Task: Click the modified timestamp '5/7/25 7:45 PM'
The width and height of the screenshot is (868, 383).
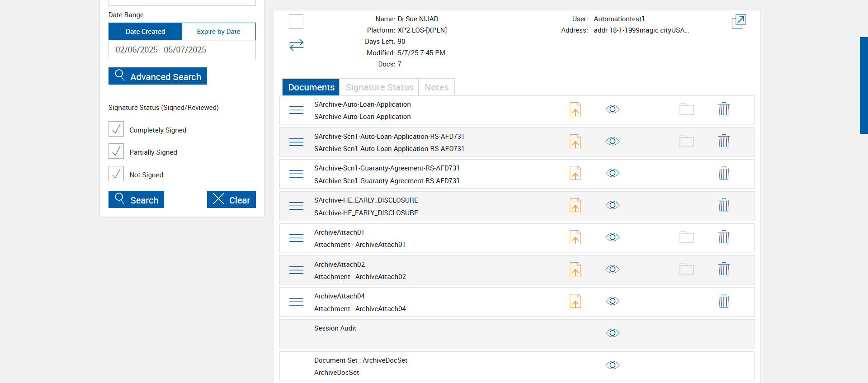Action: [x=421, y=53]
